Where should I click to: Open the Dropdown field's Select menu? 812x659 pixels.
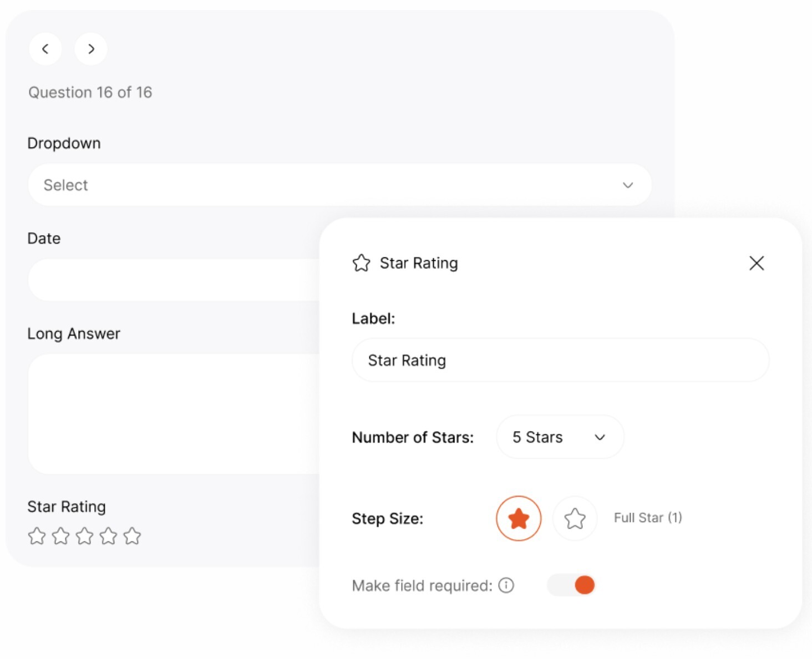[x=339, y=185]
